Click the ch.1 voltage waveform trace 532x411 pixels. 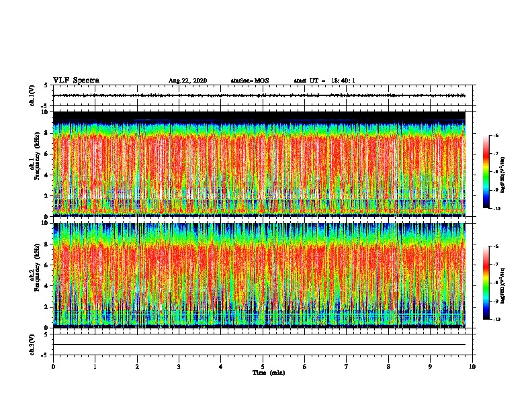click(259, 95)
